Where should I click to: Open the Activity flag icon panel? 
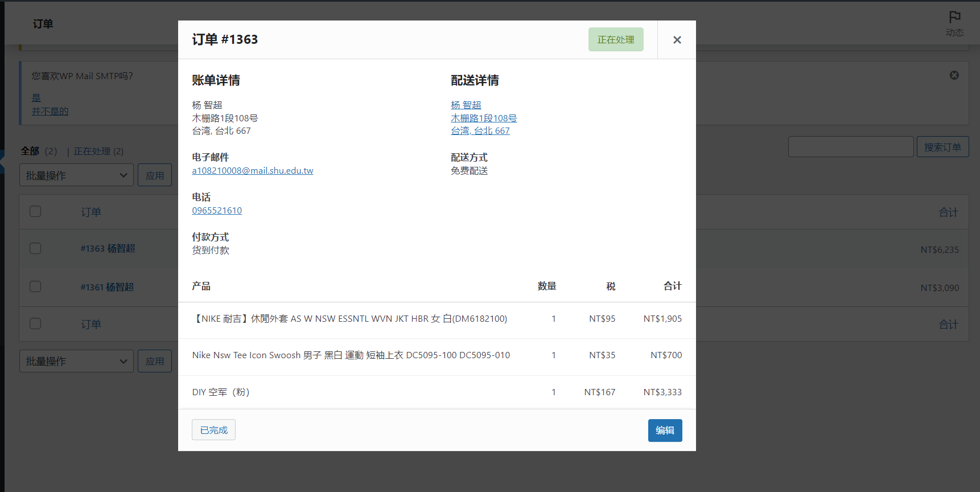coord(954,23)
